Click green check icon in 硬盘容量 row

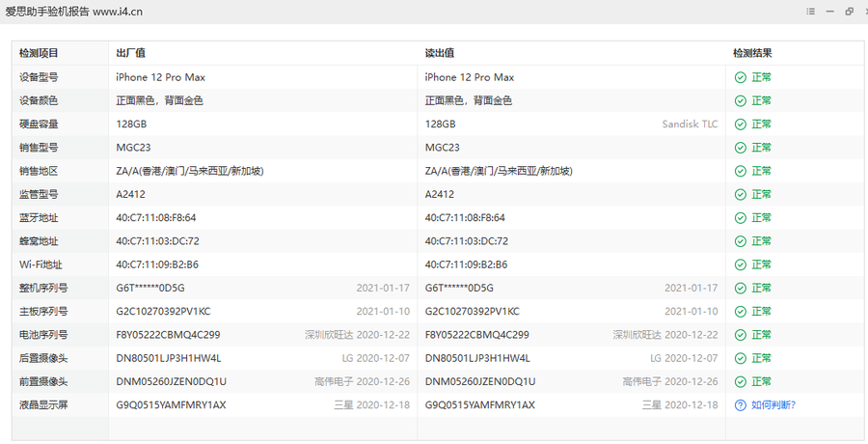point(740,125)
